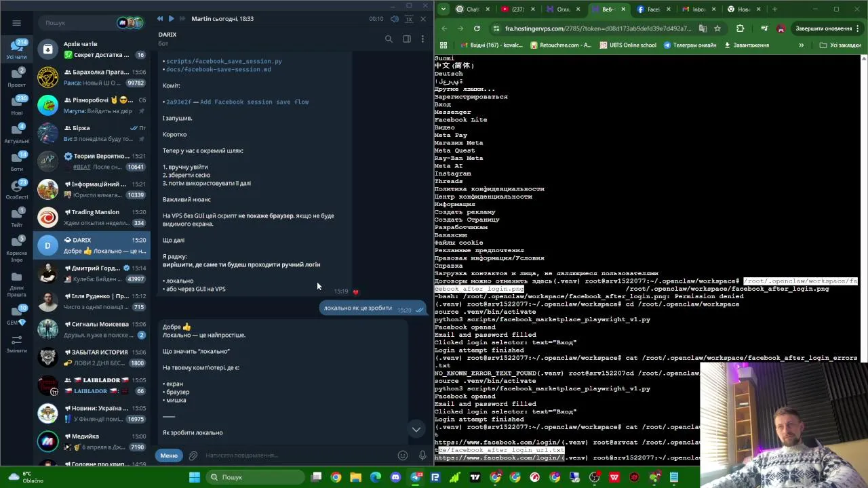Open the 'Різноробочі' chat
The height and width of the screenshot is (488, 868).
tap(92, 105)
